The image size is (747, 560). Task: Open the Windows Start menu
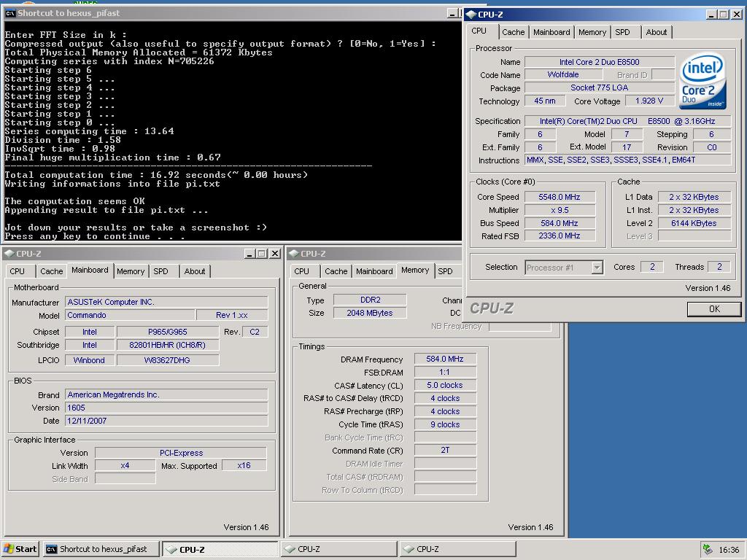point(20,549)
